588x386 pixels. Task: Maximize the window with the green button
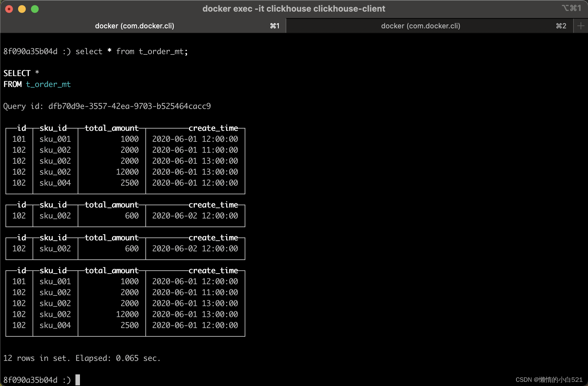coord(35,9)
